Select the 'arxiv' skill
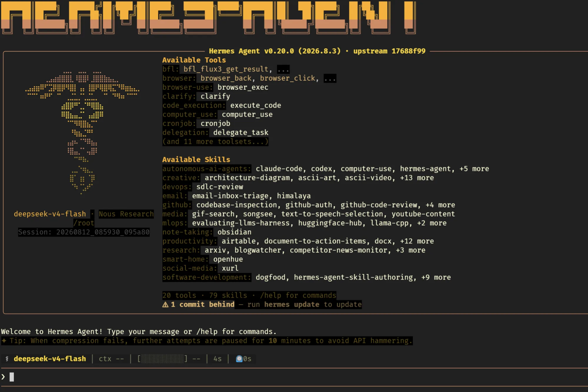Screen dimensions: 588x392 click(215, 250)
